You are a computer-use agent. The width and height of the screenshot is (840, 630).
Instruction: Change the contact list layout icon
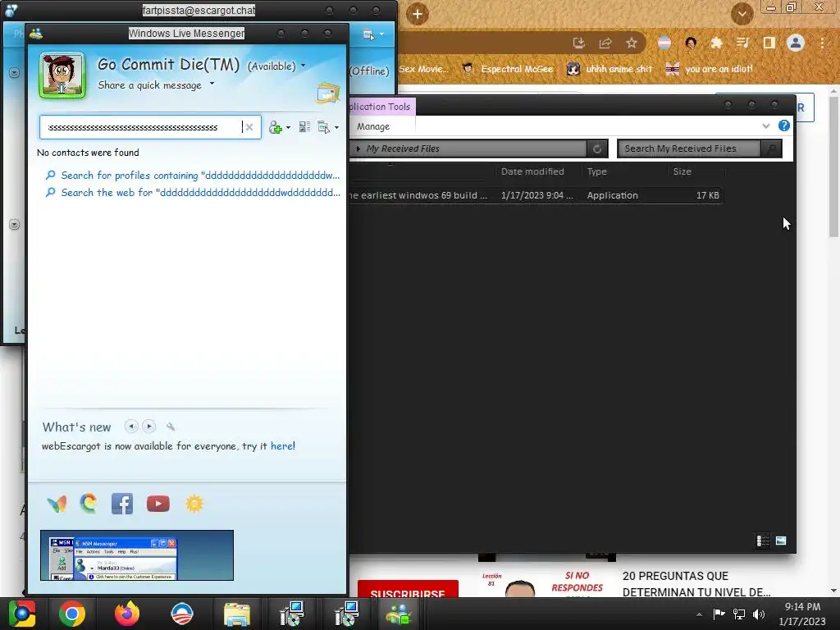point(305,127)
